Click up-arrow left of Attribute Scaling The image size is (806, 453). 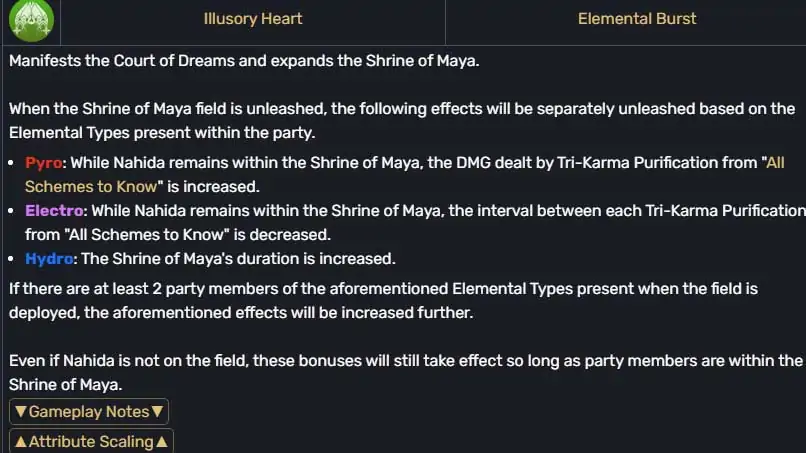pyautogui.click(x=20, y=442)
